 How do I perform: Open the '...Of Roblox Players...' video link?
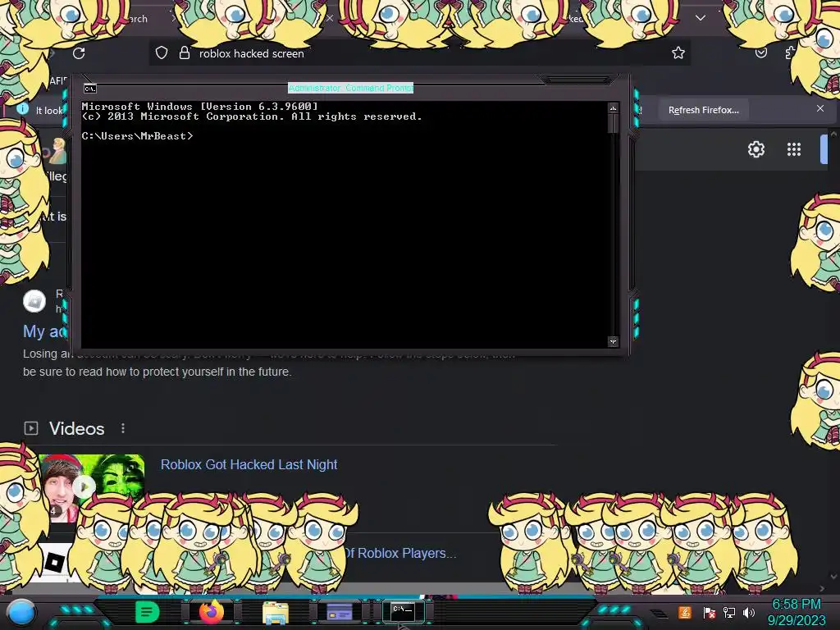pos(399,553)
